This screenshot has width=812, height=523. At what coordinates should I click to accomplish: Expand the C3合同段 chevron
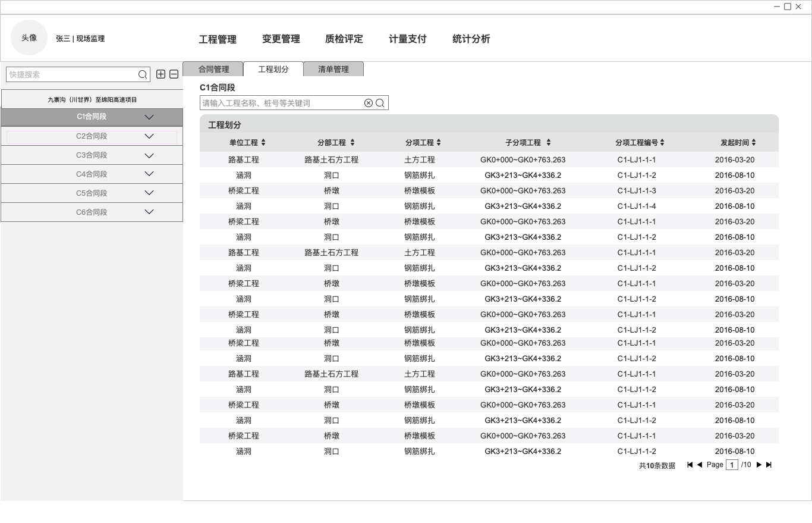pos(149,155)
